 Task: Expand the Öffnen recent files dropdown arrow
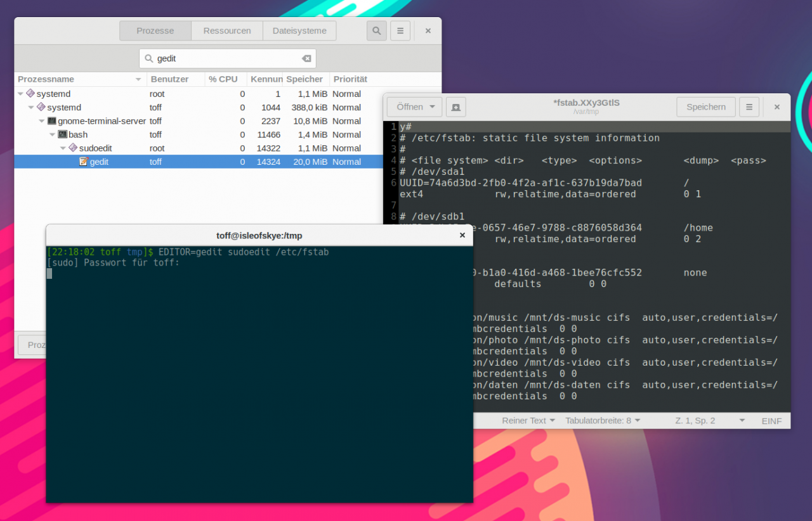pos(432,107)
